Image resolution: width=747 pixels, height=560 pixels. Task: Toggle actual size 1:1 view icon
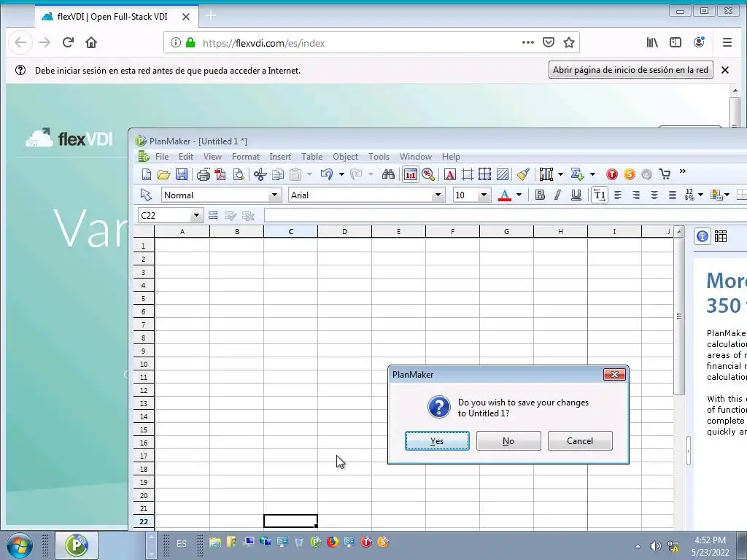click(x=410, y=175)
